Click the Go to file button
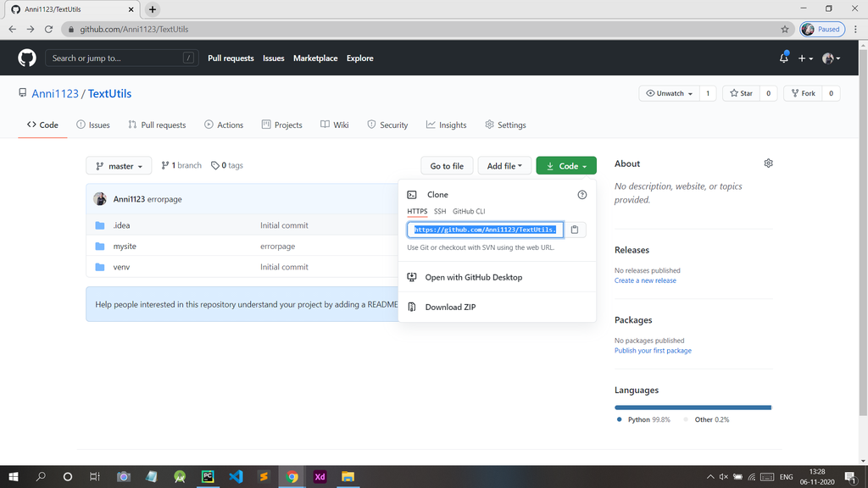Screen dimensions: 868x488 point(447,166)
